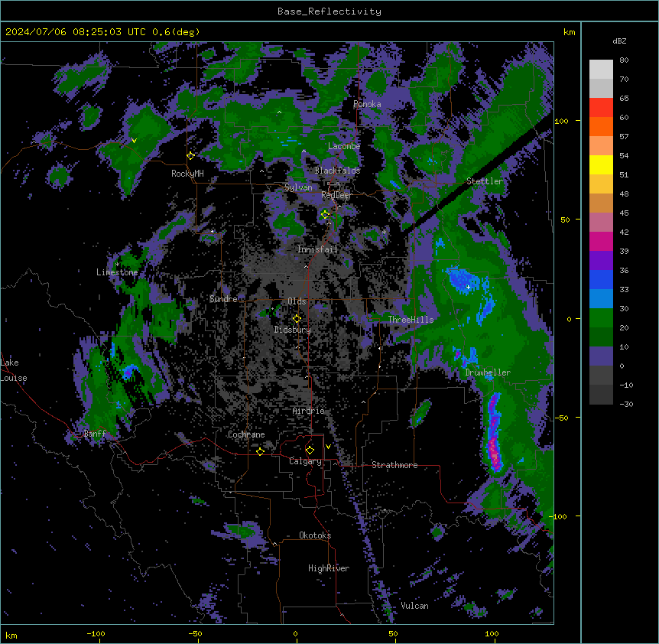Click the Lake Louise label
This screenshot has width=659, height=644.
tap(14, 370)
